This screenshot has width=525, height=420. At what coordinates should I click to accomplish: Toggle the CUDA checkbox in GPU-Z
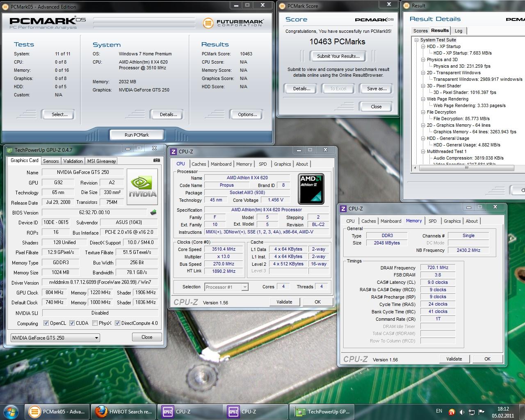coord(72,323)
